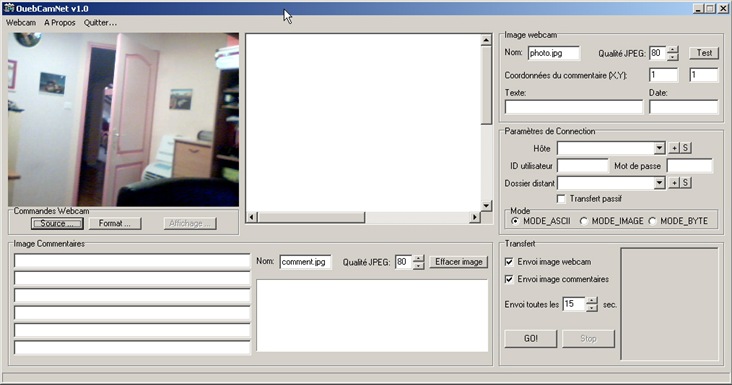
Task: Click the + button next to Dossier distant
Action: click(674, 182)
